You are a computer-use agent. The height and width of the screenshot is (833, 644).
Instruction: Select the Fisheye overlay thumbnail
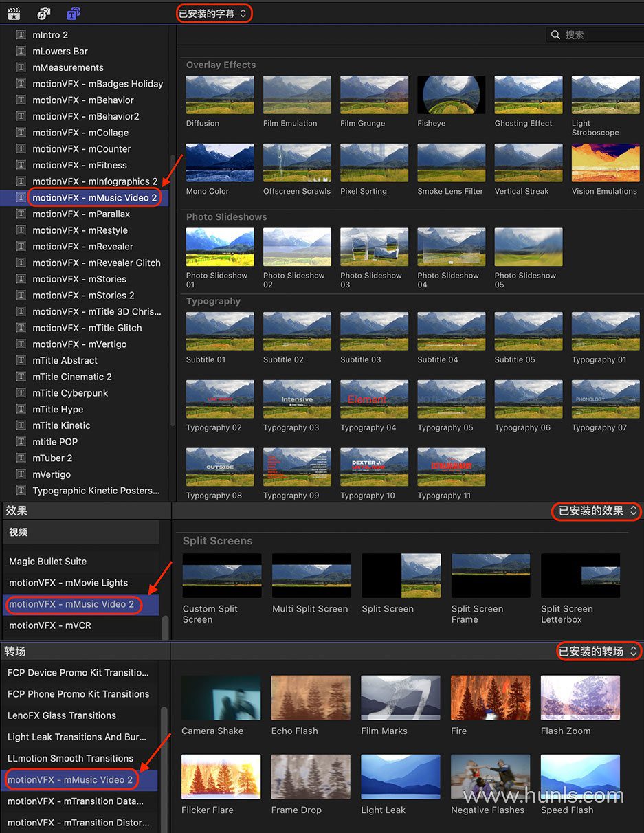coord(452,95)
